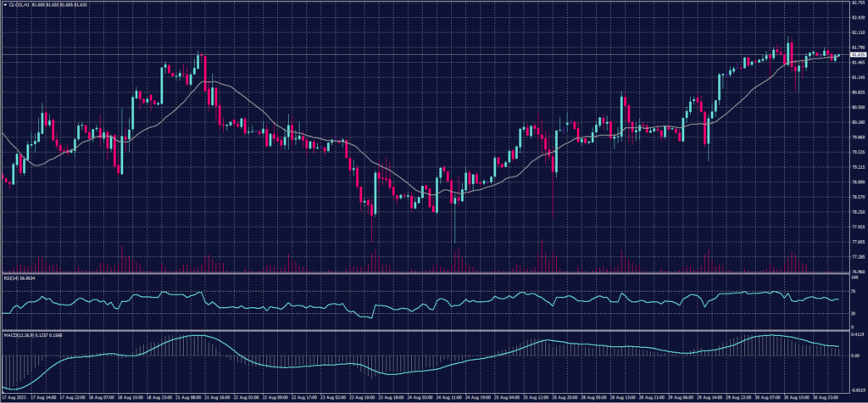Viewport: 868px width, 403px height.
Task: Click the 80.825 price level on axis
Action: 856,92
